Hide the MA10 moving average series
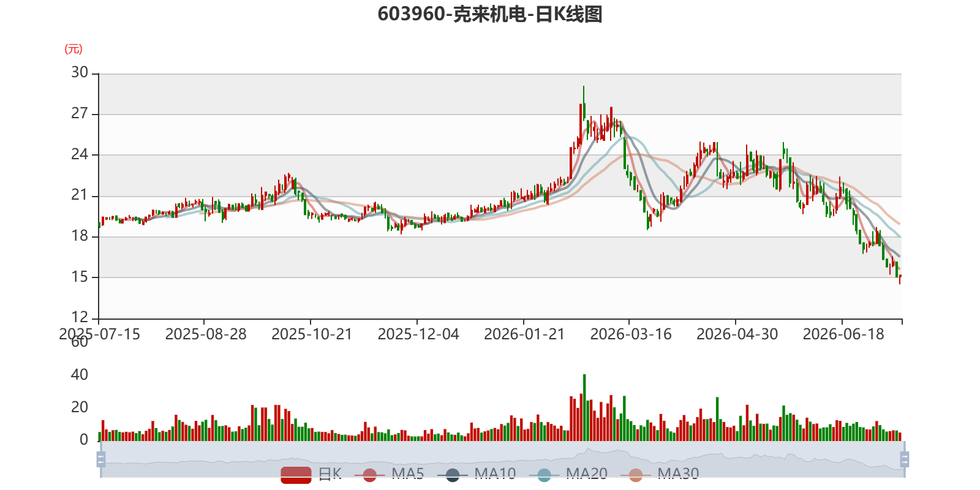Screen dimensions: 980x490 pos(477,474)
